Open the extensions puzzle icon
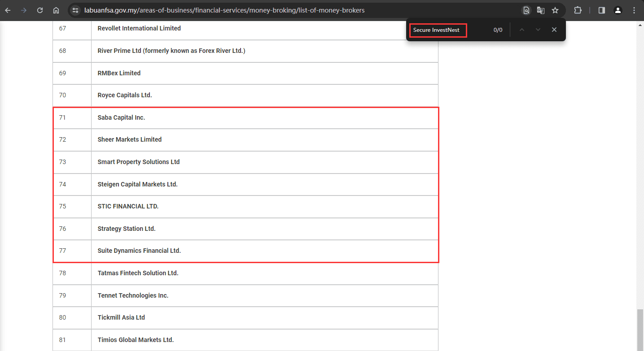This screenshot has height=351, width=644. point(578,10)
